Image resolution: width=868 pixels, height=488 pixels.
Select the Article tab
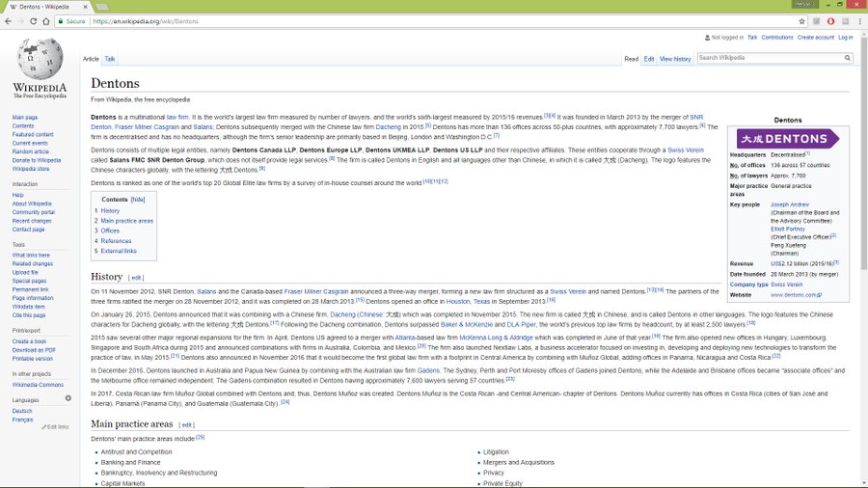[x=91, y=59]
